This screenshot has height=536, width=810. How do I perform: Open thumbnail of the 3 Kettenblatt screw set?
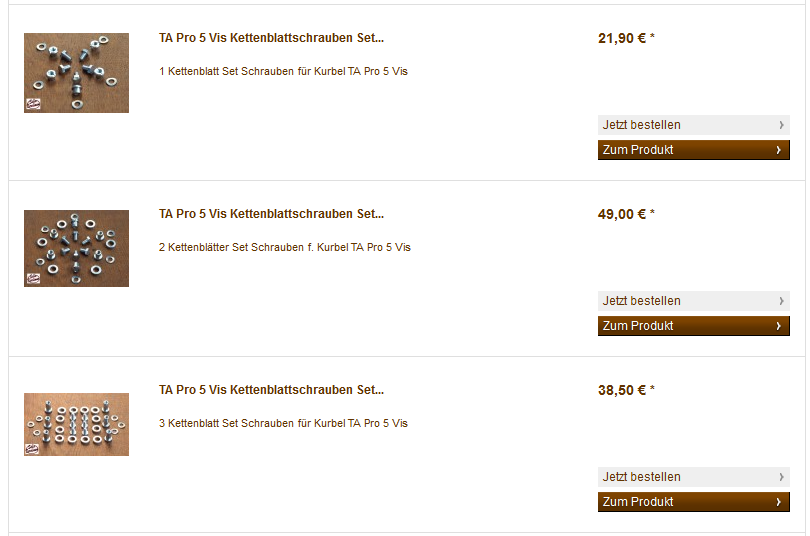(x=76, y=424)
